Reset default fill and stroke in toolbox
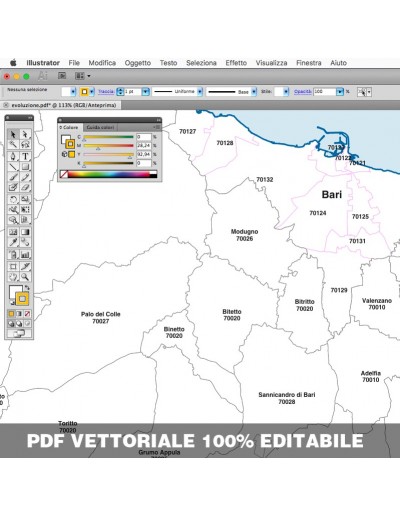 pyautogui.click(x=12, y=303)
